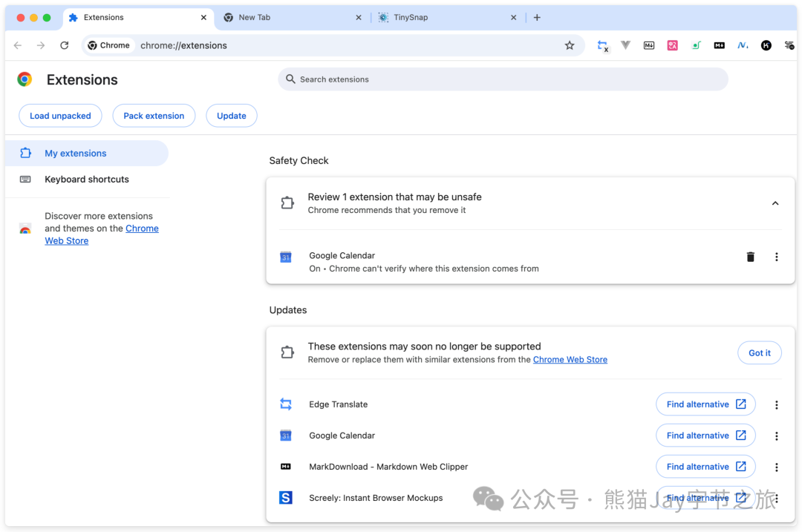Reload the extensions page
The image size is (802, 532).
(x=65, y=45)
